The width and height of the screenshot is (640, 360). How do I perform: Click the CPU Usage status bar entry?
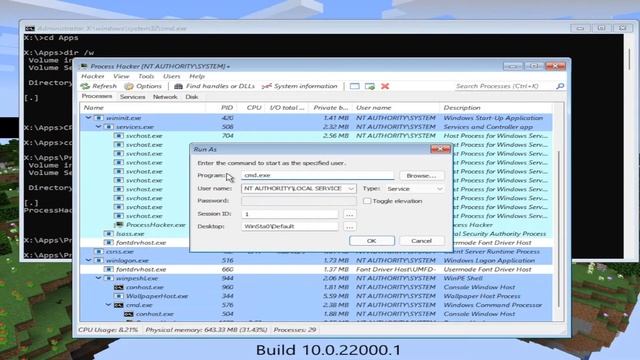pos(108,330)
